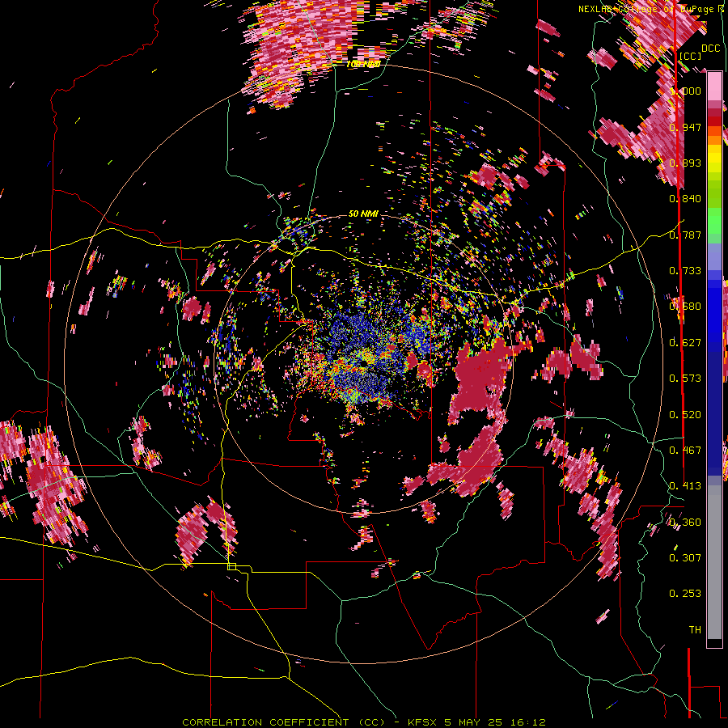Click the [CC] unit label above the legend
The width and height of the screenshot is (728, 728).
pos(689,56)
